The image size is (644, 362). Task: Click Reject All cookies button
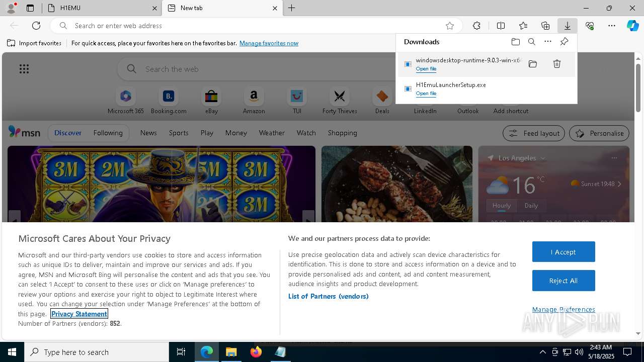click(x=563, y=281)
